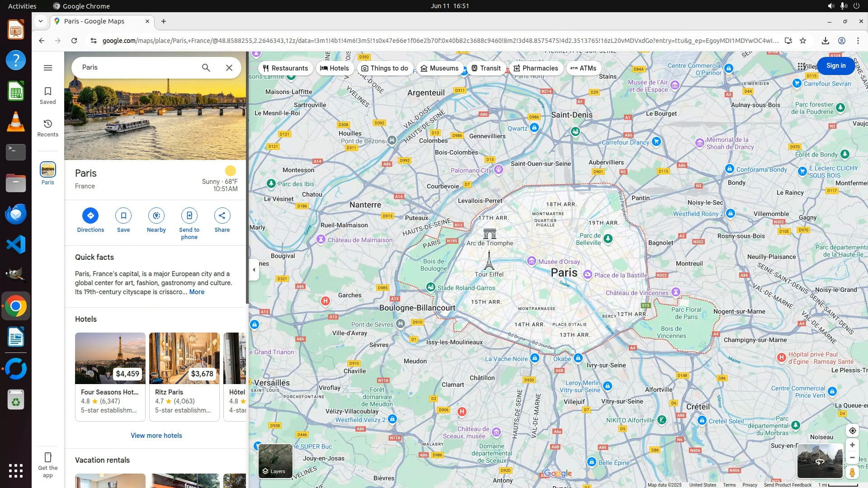Click the magnifier search icon
The image size is (868, 488).
[206, 68]
